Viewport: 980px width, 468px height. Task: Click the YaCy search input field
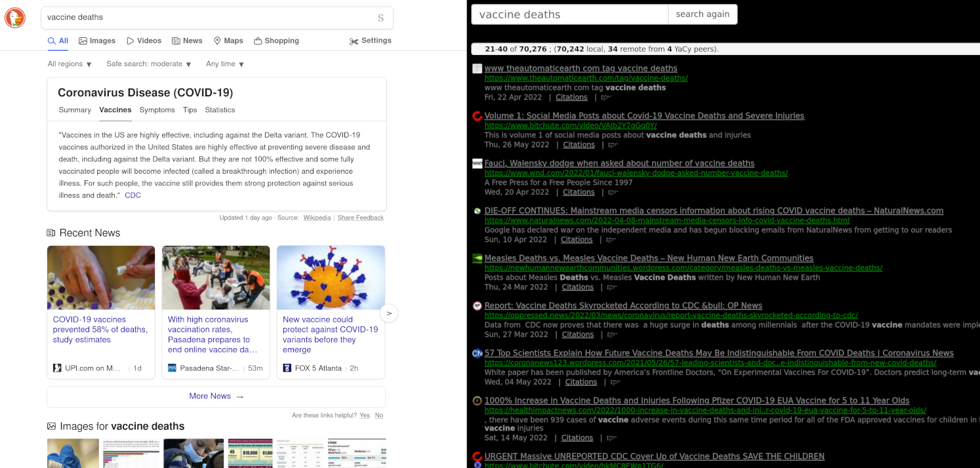(569, 14)
